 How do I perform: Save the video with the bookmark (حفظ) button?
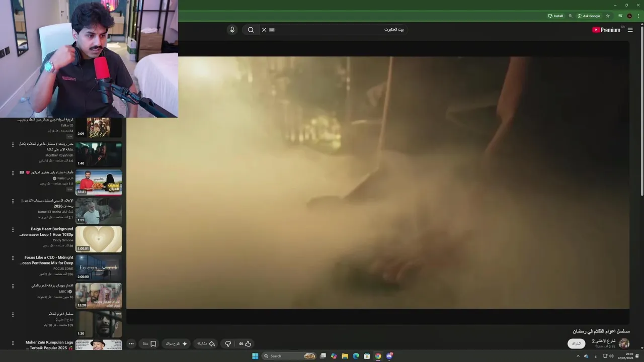[x=149, y=344]
